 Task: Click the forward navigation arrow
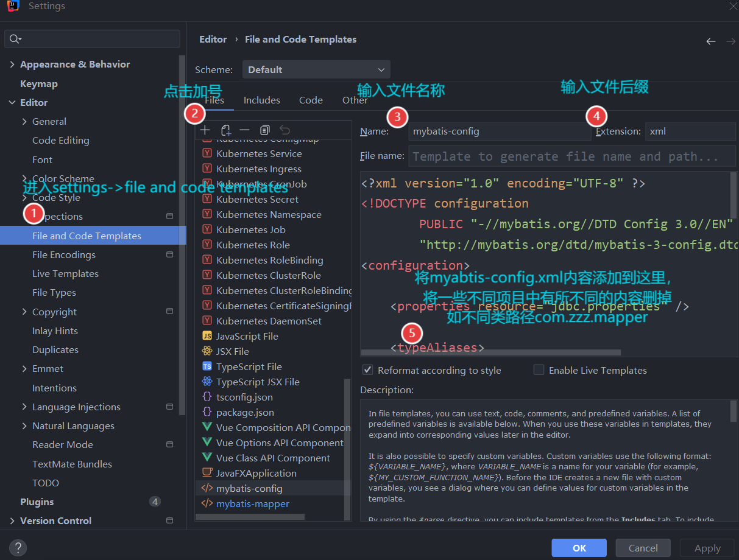[731, 41]
